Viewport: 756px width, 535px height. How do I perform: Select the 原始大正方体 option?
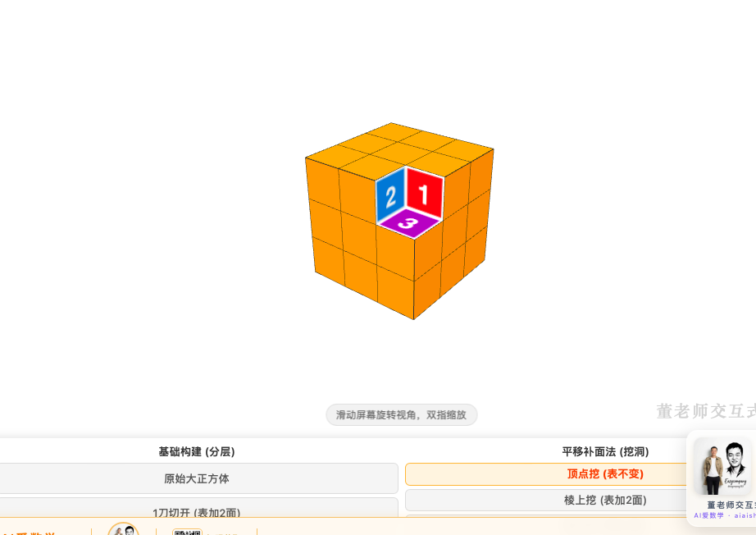197,478
